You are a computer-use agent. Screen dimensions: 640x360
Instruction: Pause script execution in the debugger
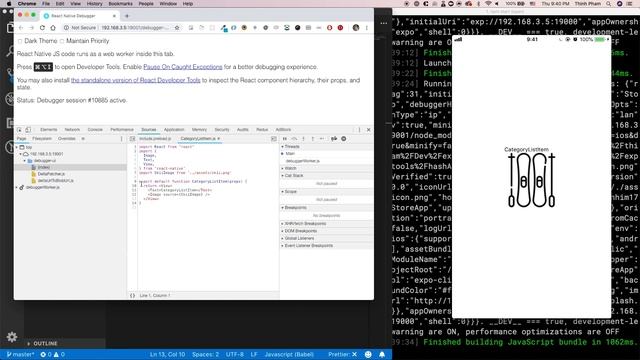coord(284,139)
